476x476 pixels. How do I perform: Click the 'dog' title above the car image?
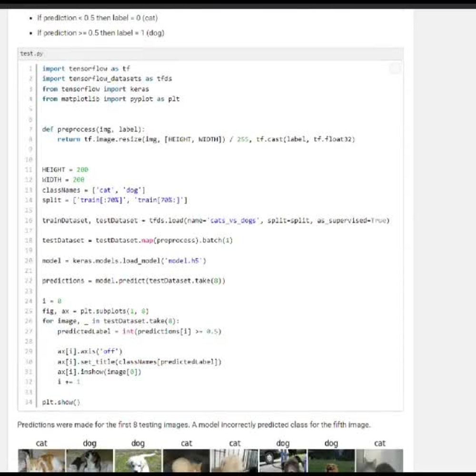[x=283, y=444]
